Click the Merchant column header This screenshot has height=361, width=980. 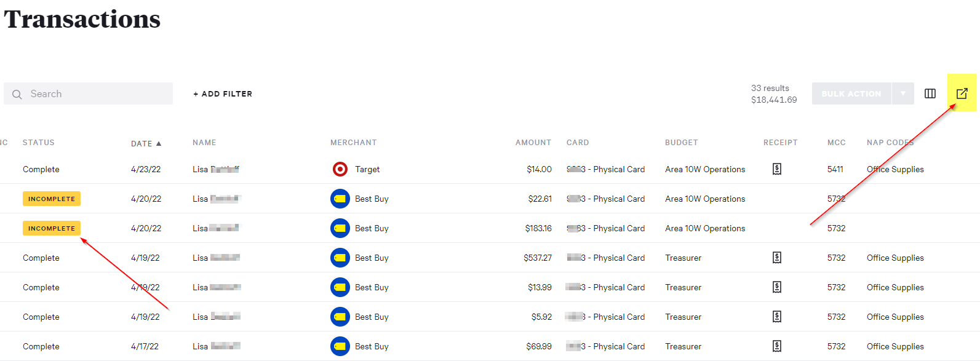[353, 143]
